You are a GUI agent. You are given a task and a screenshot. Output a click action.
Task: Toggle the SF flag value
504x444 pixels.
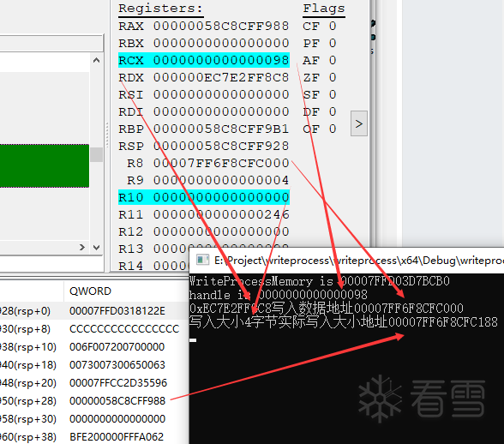point(333,94)
